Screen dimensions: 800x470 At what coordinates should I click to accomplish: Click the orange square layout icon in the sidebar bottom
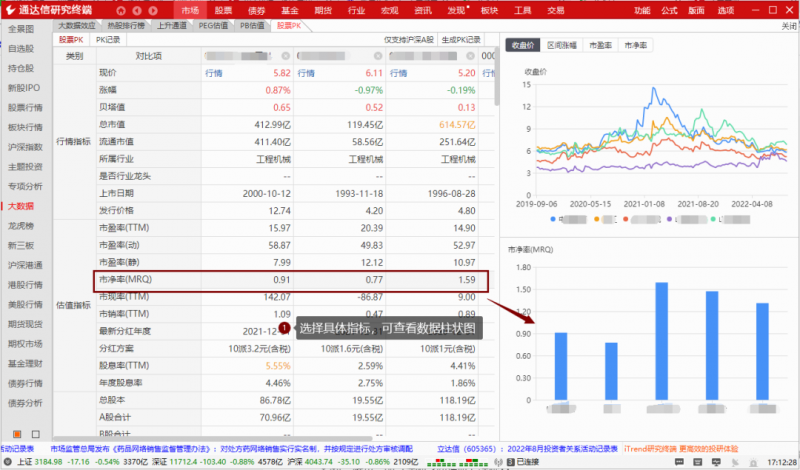pyautogui.click(x=17, y=434)
